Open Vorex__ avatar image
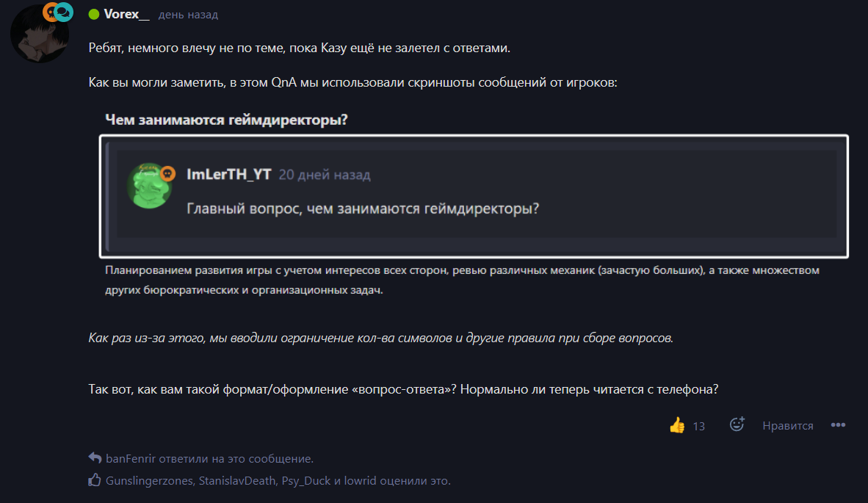This screenshot has width=868, height=503. click(x=39, y=35)
